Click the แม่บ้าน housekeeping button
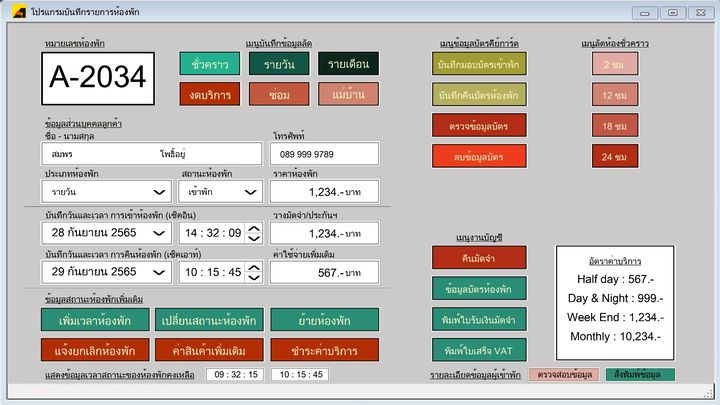The width and height of the screenshot is (720, 405). click(349, 95)
